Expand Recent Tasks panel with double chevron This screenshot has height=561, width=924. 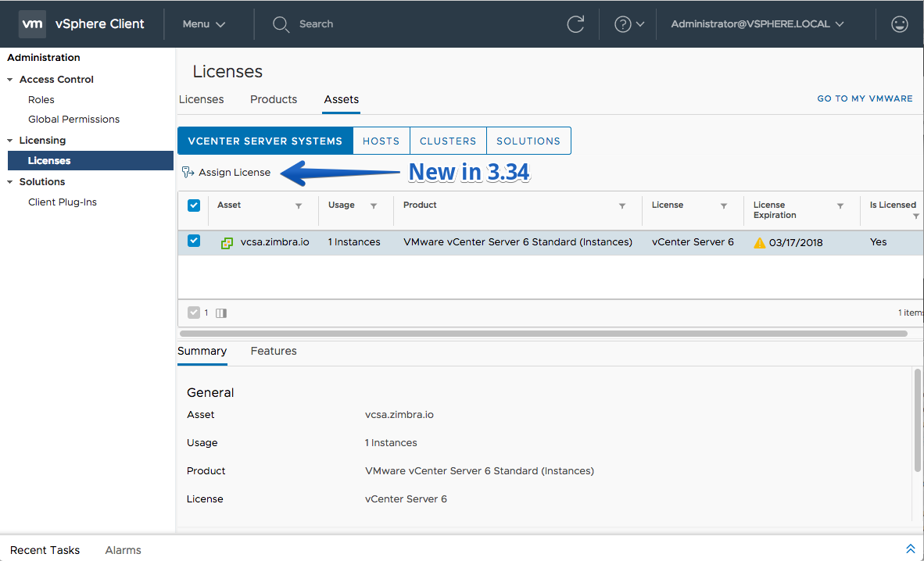910,548
